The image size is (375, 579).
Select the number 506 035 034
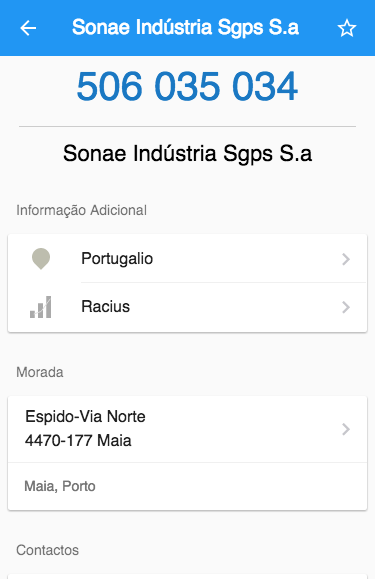[187, 86]
